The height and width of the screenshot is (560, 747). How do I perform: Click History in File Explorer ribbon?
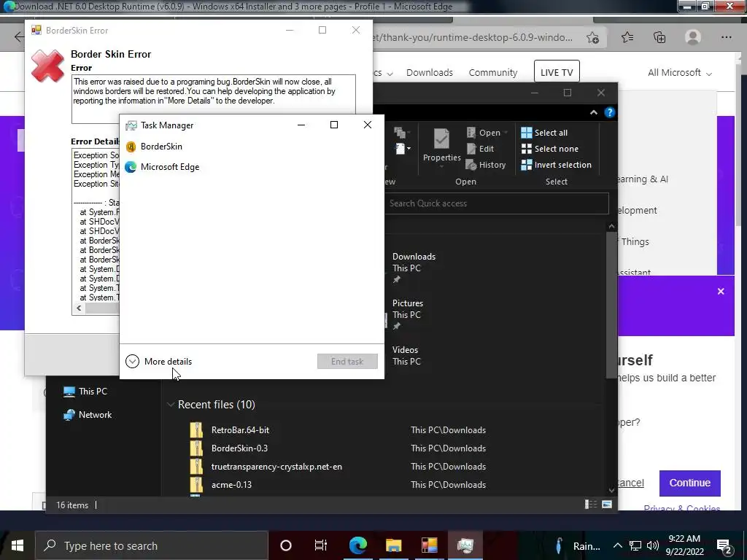486,165
